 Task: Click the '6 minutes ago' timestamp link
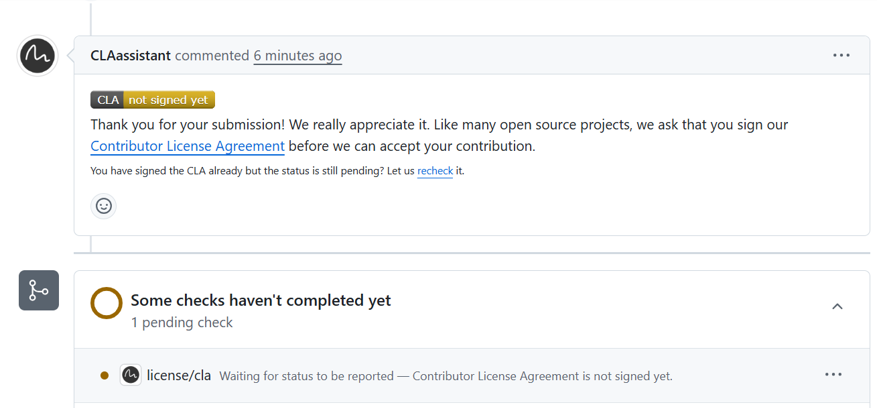tap(298, 55)
